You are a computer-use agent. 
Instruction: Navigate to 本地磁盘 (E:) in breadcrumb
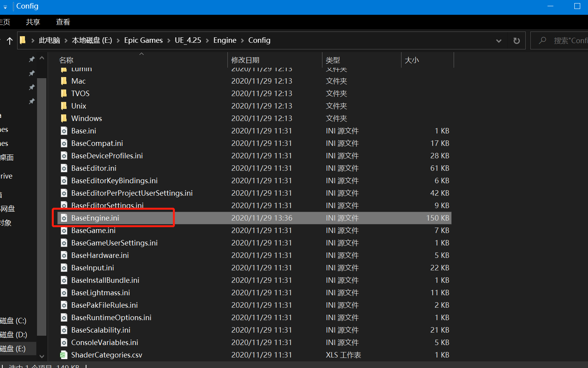[x=92, y=40]
